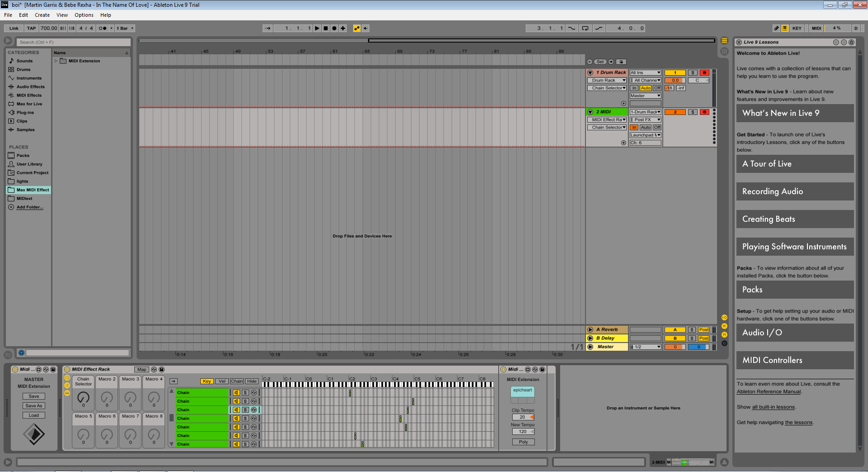
Task: Toggle the Reverb return track activator A
Action: tap(675, 329)
